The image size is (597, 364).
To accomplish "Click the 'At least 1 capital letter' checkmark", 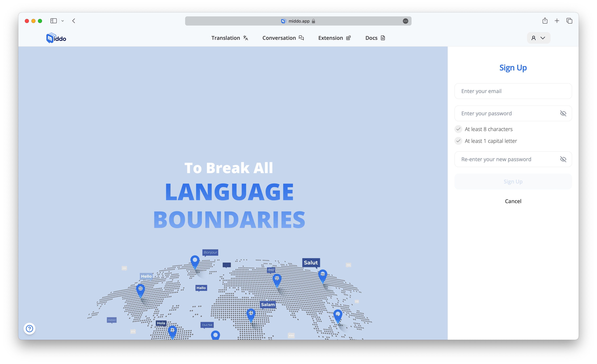I will point(458,141).
